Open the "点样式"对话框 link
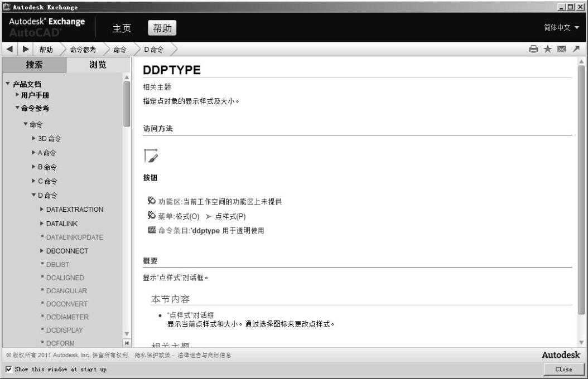This screenshot has width=588, height=379. pos(190,315)
